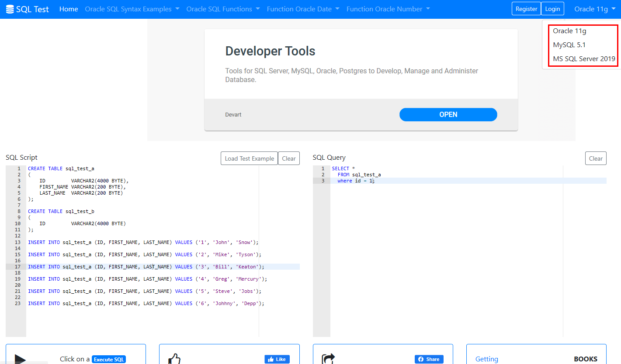
Task: Click the INSERT line with 'Johhny', 'Depp'
Action: [146, 303]
